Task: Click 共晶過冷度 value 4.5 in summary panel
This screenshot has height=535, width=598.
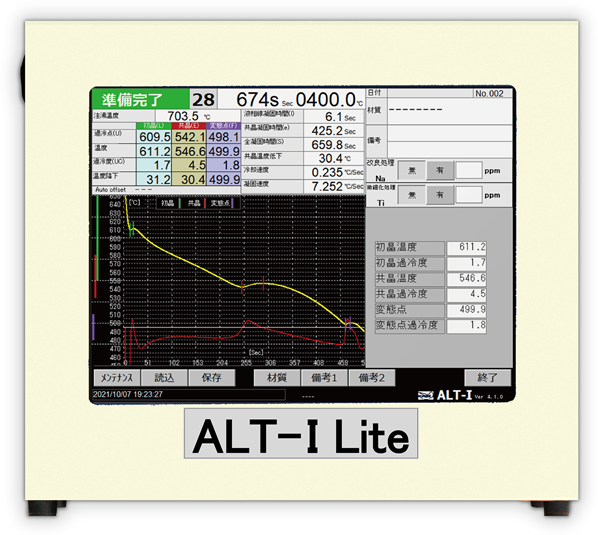Action: click(466, 294)
